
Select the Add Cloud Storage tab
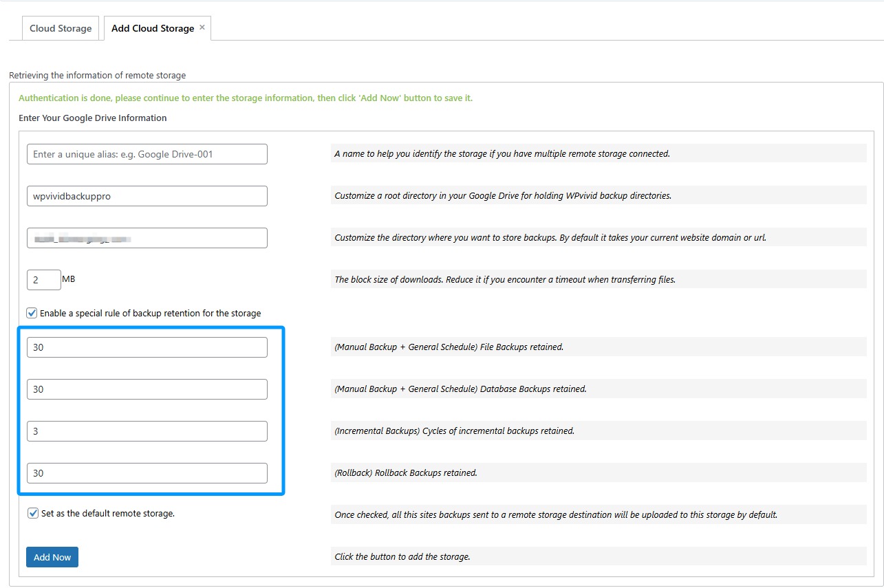151,28
